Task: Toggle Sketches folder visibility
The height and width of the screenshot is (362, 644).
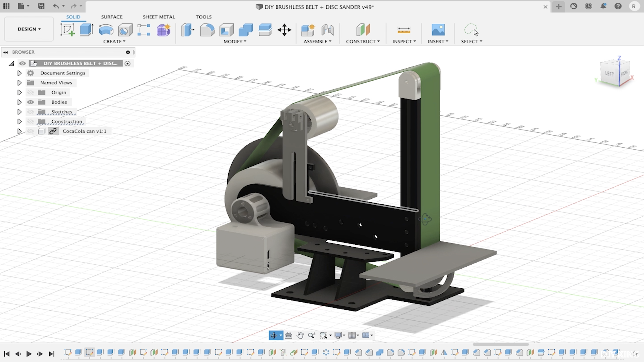Action: (30, 112)
